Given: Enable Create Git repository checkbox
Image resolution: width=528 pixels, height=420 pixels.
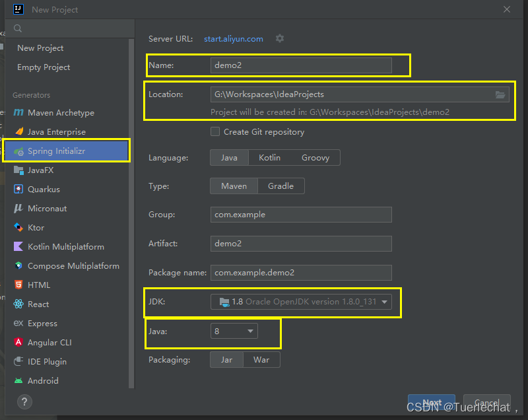Looking at the screenshot, I should [215, 131].
